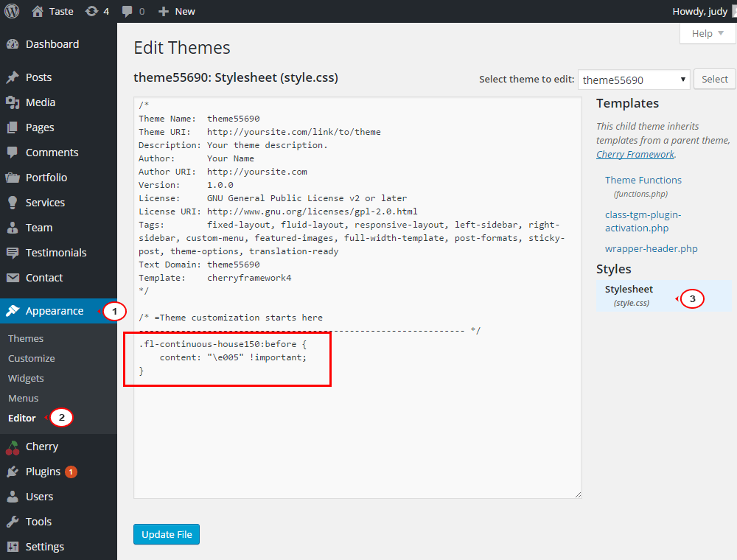Follow the Cherry Framework link
The height and width of the screenshot is (560, 737).
(635, 154)
